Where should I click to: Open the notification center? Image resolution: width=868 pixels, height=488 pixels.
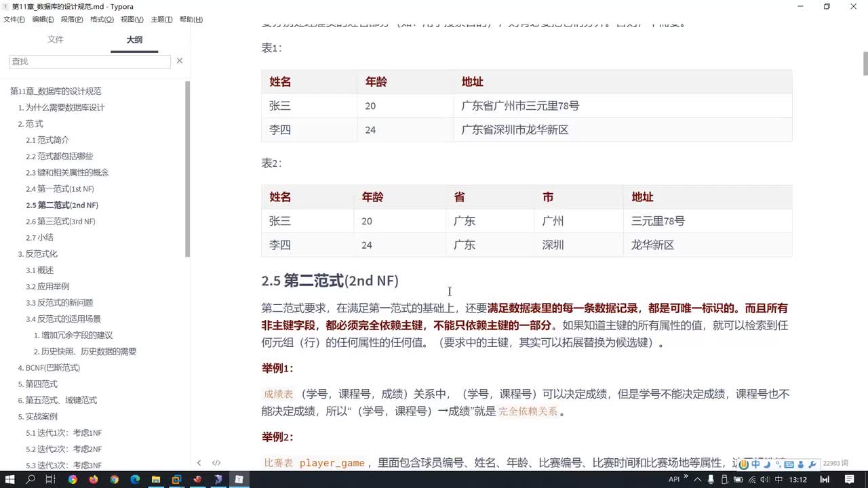[x=850, y=480]
